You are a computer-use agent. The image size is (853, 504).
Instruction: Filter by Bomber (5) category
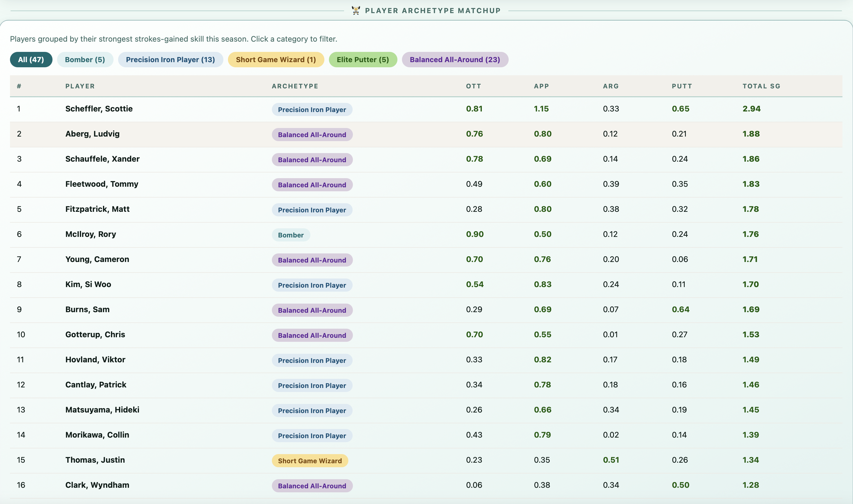coord(85,59)
